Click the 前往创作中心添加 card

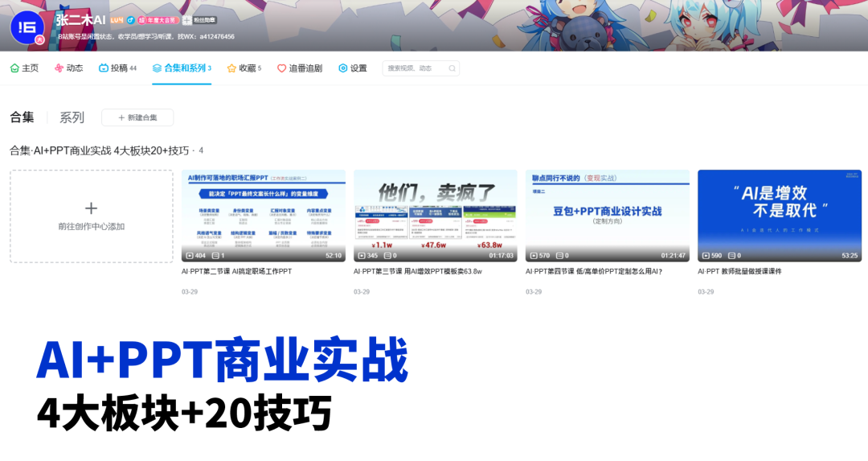(x=92, y=216)
